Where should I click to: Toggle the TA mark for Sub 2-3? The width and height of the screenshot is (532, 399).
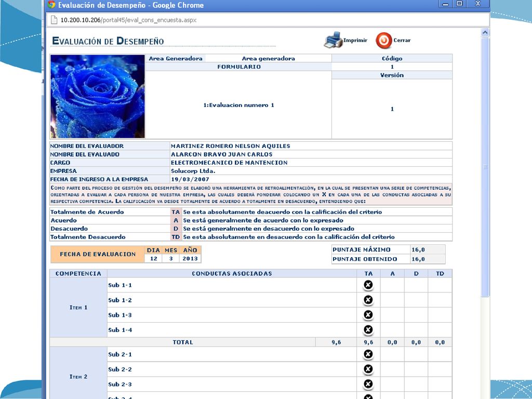[x=368, y=384]
